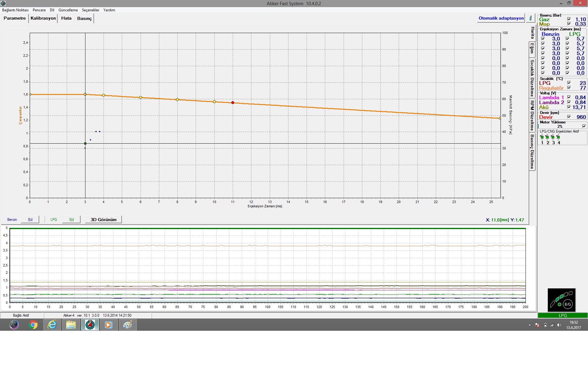588x392 pixels.
Task: Open the Dil menu
Action: click(x=52, y=10)
